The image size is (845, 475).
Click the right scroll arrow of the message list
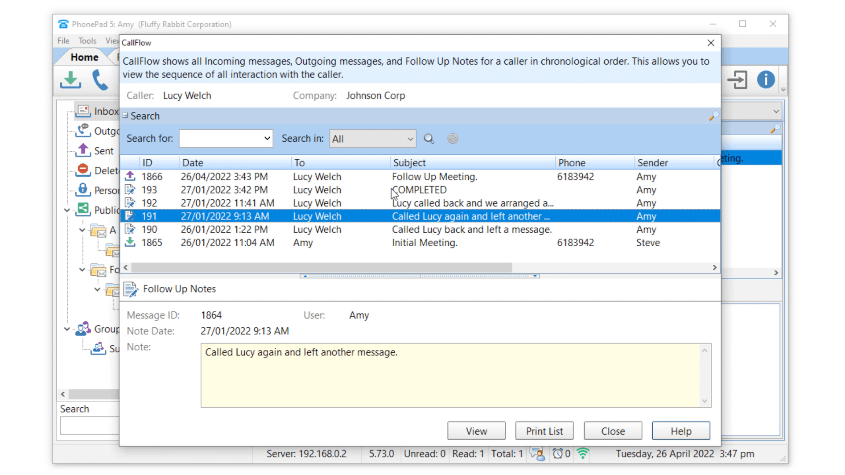tap(715, 267)
